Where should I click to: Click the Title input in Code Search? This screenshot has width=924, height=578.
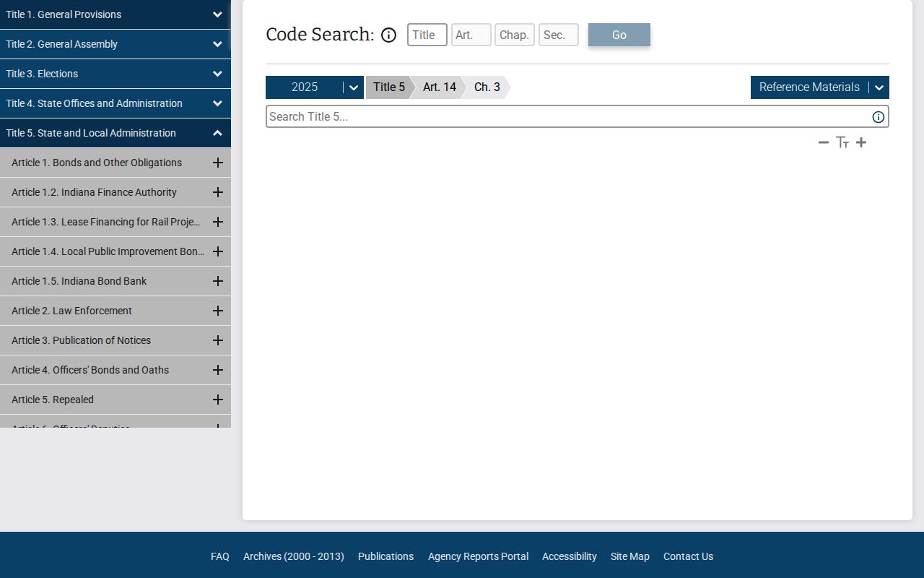[427, 35]
